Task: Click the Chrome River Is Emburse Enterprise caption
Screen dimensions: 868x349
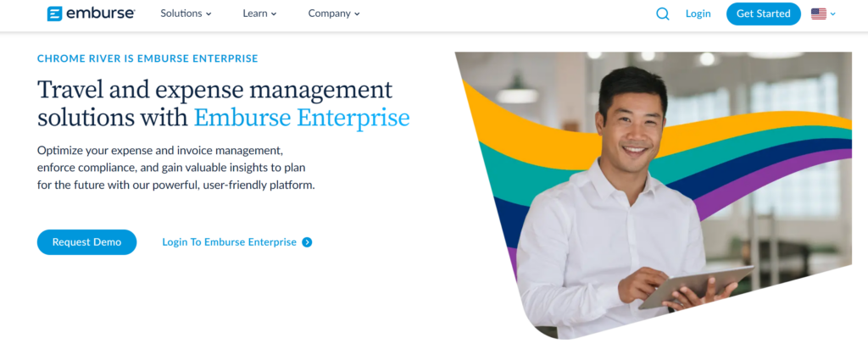Action: [x=147, y=58]
